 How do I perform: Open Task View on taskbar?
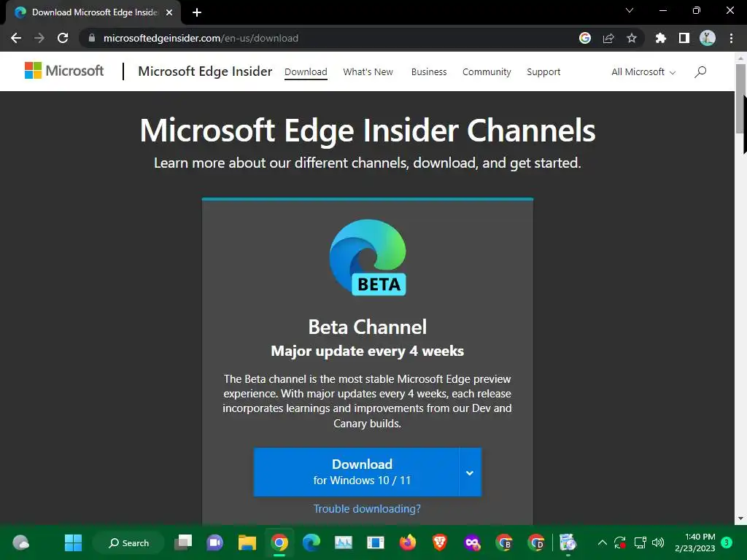pyautogui.click(x=183, y=542)
